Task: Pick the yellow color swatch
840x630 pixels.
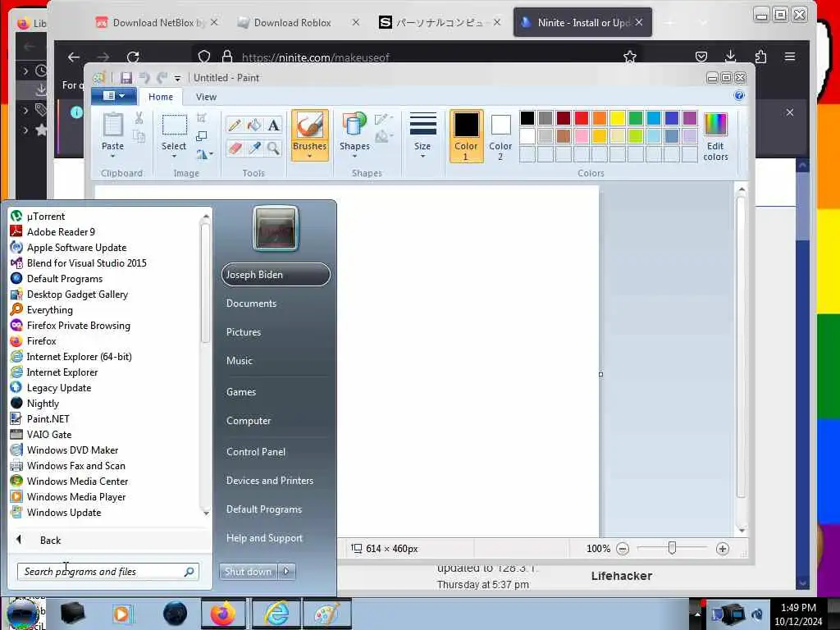Action: tap(617, 118)
